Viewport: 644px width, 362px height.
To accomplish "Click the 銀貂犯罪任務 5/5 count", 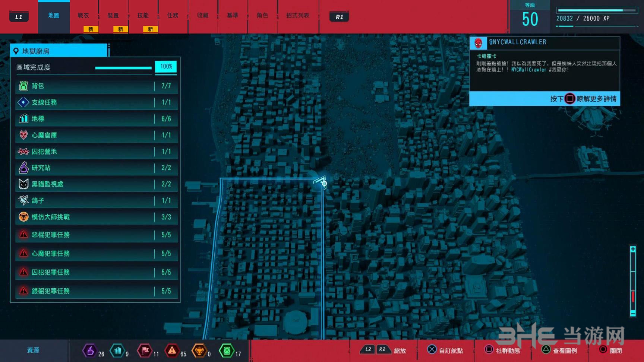I will (166, 291).
